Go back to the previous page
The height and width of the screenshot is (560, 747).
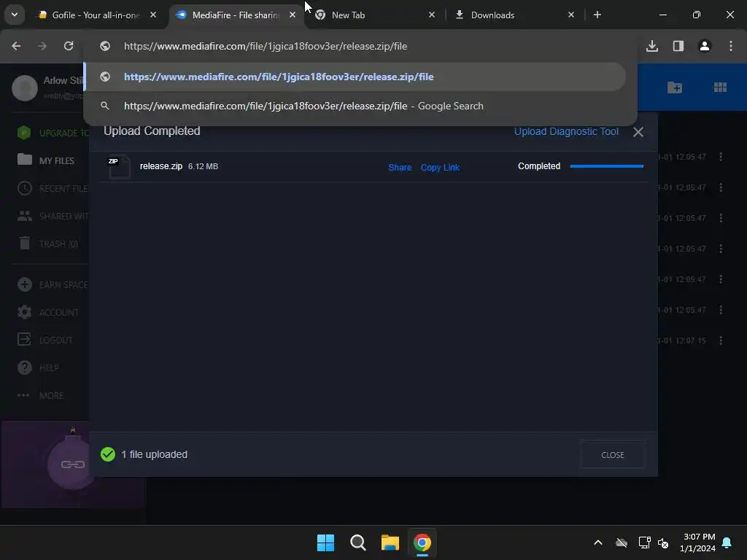click(x=16, y=46)
